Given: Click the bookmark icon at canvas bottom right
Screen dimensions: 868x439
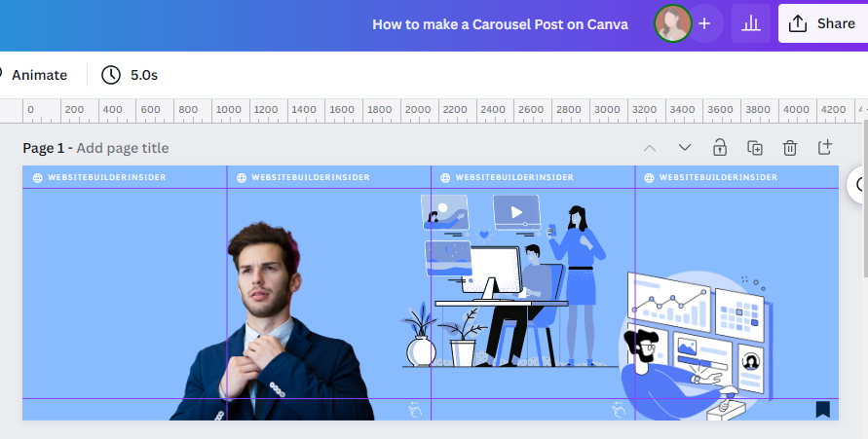Looking at the screenshot, I should pyautogui.click(x=822, y=409).
